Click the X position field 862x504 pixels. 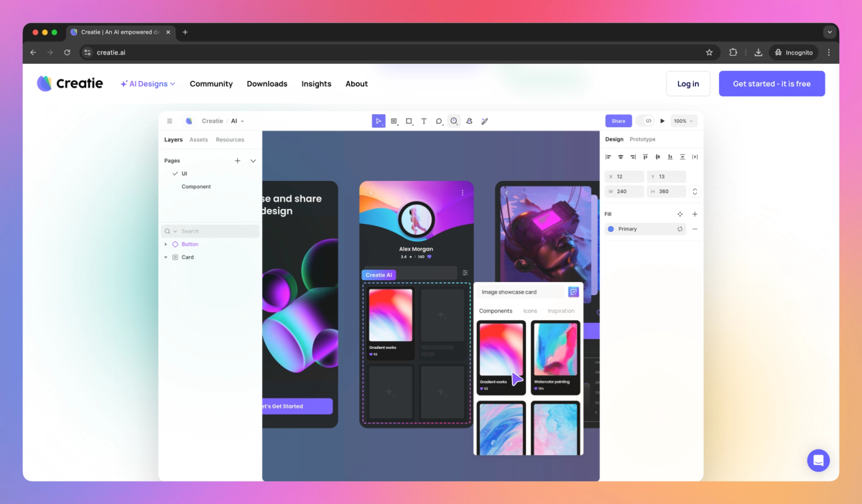pyautogui.click(x=625, y=177)
